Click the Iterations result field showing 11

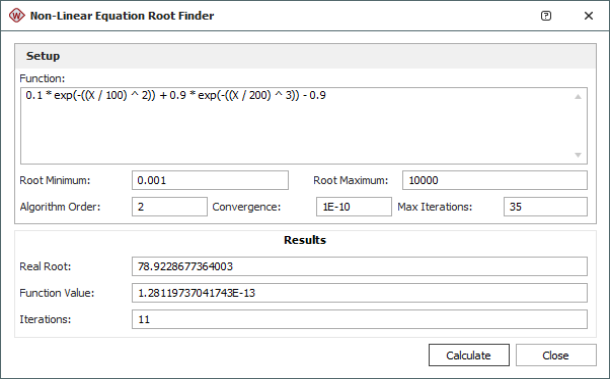coord(359,319)
